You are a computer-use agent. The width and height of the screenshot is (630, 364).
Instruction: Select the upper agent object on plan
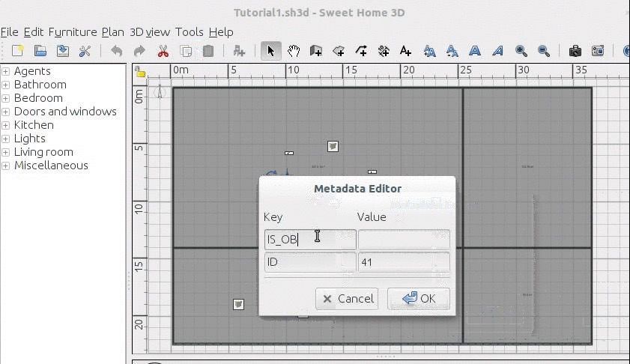333,146
